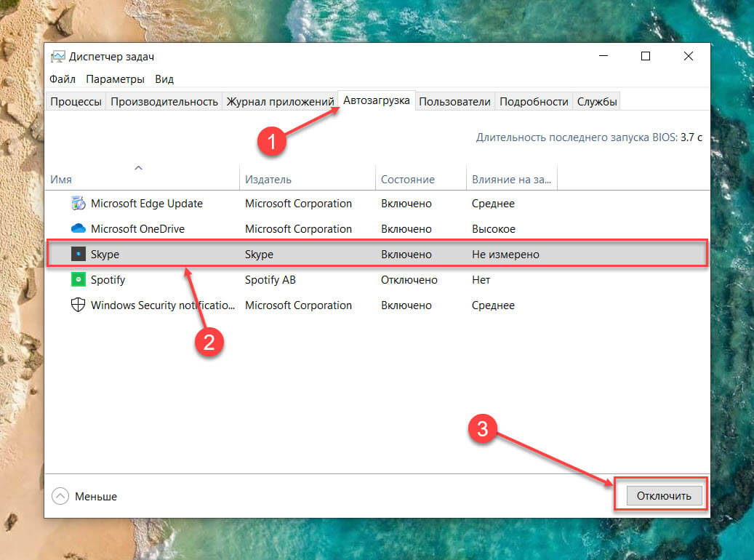Select the Microsoft OneDrive row name

(137, 229)
